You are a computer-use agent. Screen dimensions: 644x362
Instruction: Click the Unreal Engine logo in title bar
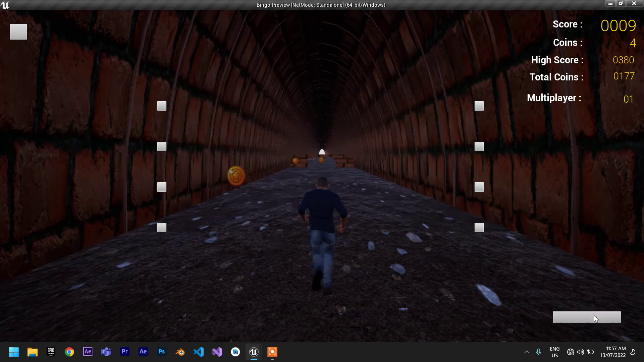click(x=5, y=5)
